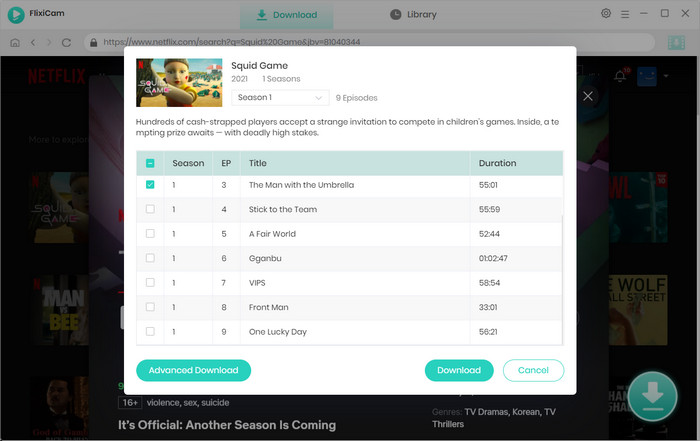
Task: Click the 'VIPS' episode title
Action: (x=257, y=283)
